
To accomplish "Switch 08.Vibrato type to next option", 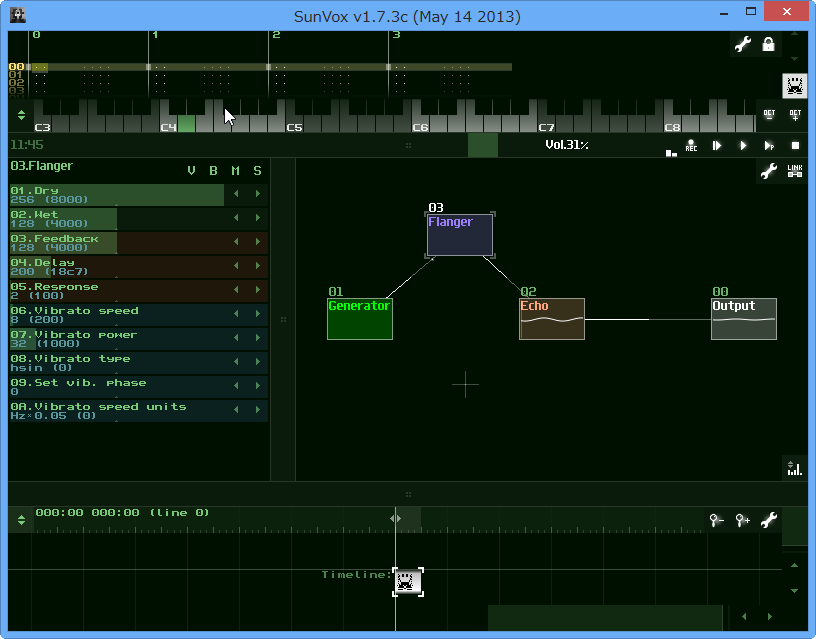I will point(258,361).
